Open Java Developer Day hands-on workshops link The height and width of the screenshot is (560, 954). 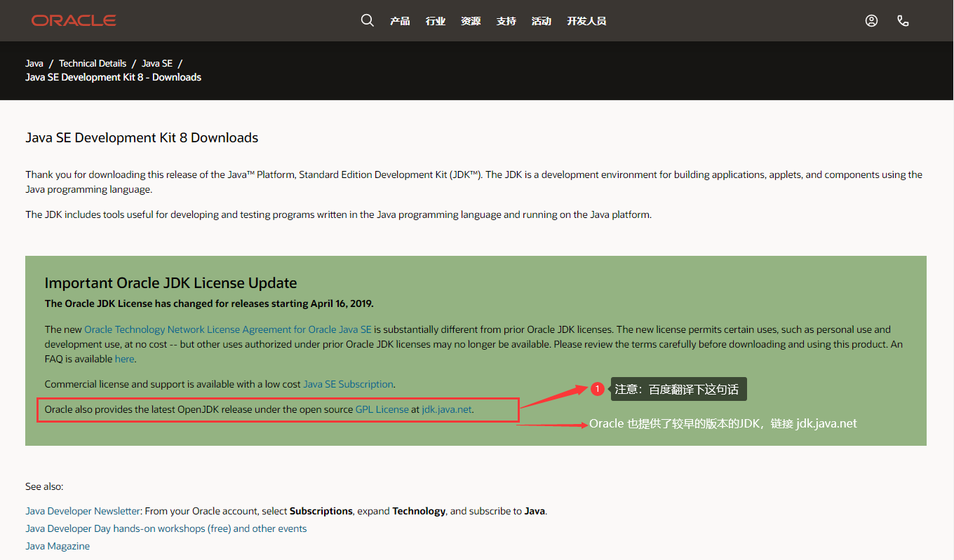(166, 528)
